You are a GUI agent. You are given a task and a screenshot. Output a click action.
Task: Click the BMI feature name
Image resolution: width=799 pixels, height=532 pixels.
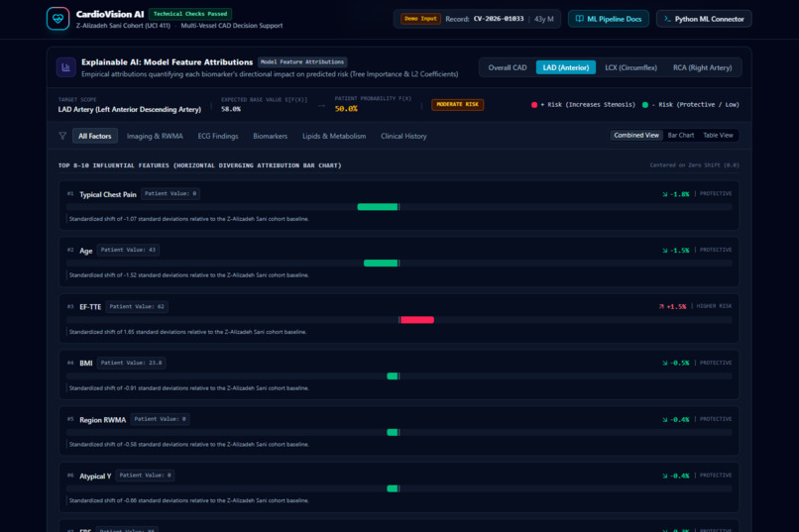[x=86, y=363]
